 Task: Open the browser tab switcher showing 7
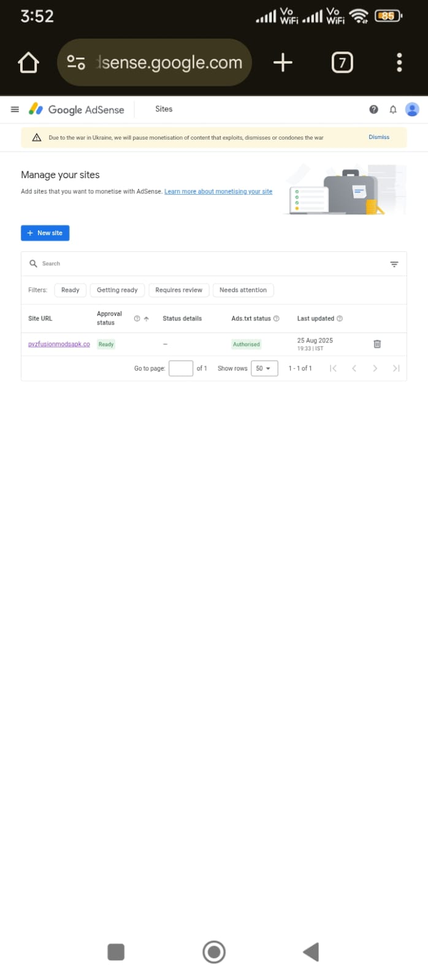pos(342,62)
